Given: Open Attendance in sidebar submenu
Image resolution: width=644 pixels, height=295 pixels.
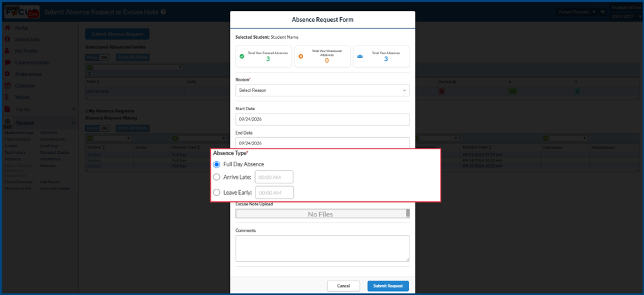Looking at the screenshot, I should [50, 159].
